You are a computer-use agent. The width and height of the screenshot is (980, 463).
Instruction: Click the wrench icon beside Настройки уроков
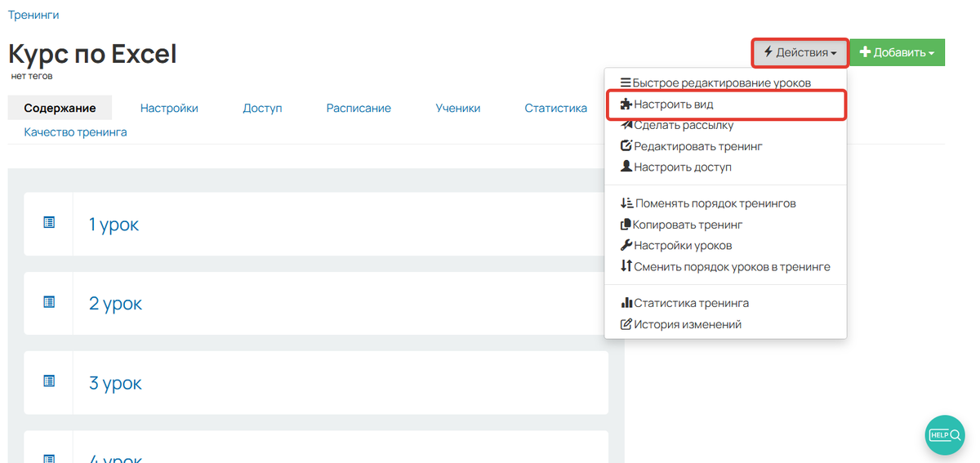click(x=626, y=245)
